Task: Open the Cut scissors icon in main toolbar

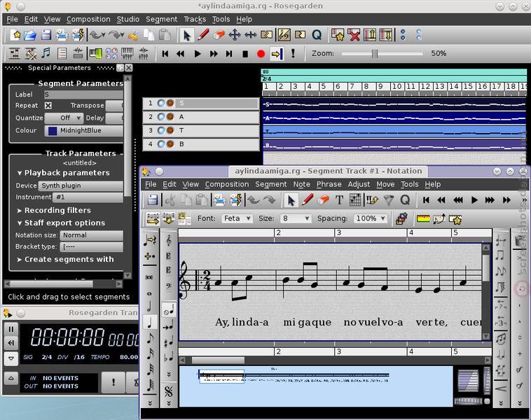Action: pos(133,35)
